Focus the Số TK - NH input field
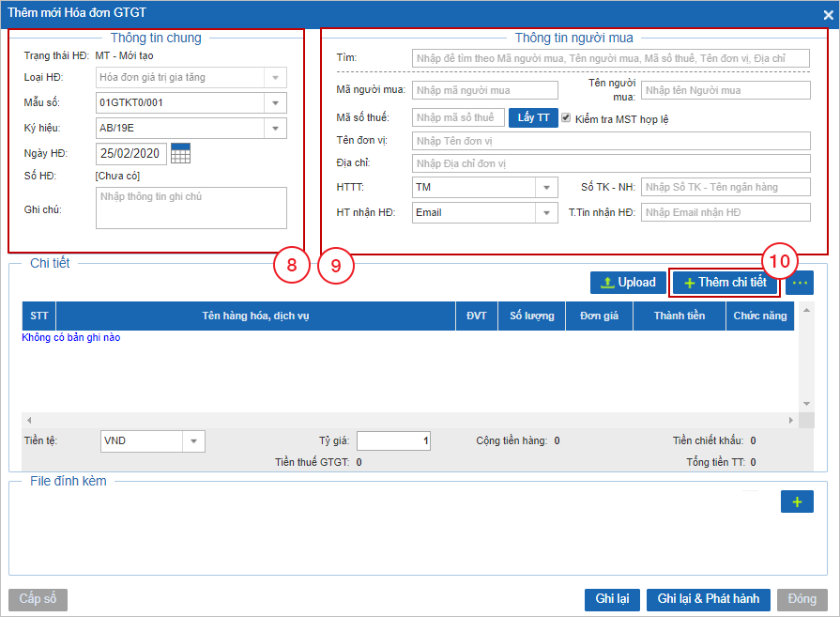 (725, 187)
